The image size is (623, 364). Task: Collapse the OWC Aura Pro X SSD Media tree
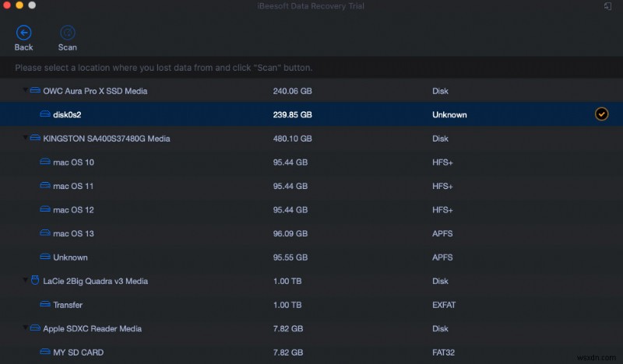point(24,91)
